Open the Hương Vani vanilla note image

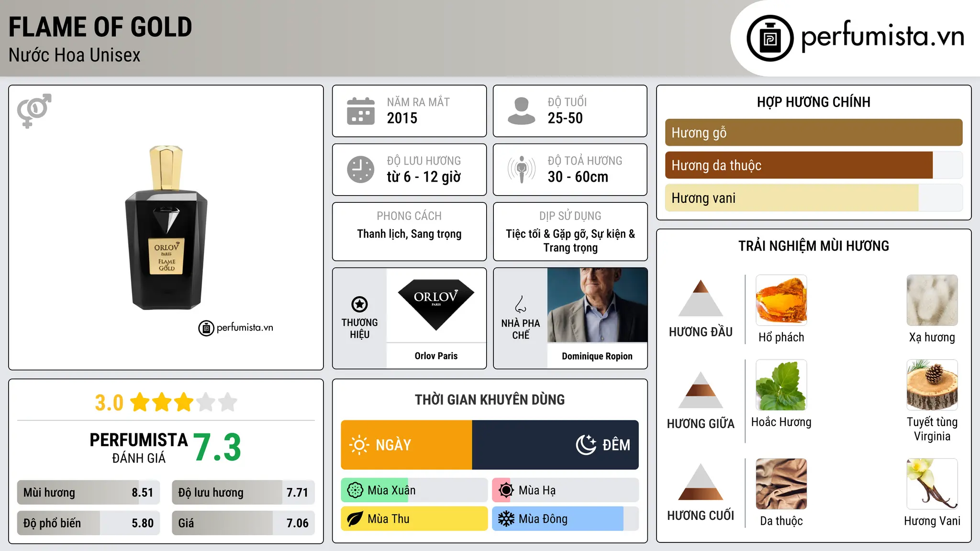click(932, 484)
